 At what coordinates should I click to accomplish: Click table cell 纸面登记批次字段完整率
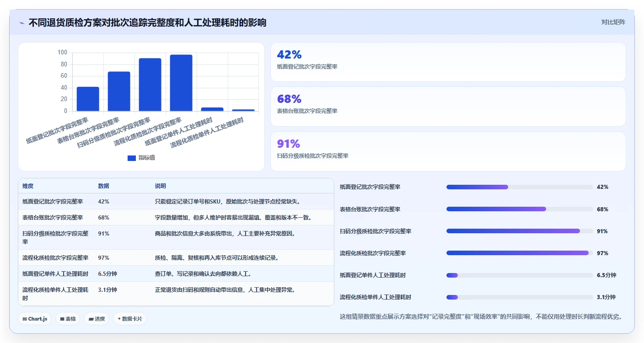click(x=53, y=201)
